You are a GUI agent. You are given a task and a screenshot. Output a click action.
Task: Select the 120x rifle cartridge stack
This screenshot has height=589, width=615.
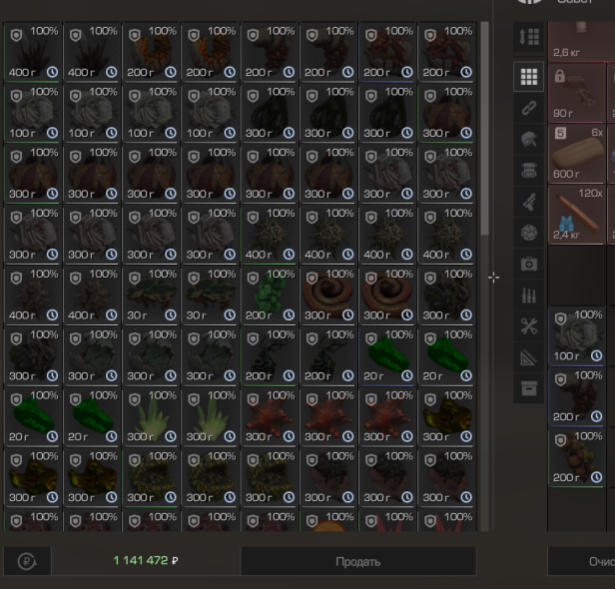pos(576,215)
